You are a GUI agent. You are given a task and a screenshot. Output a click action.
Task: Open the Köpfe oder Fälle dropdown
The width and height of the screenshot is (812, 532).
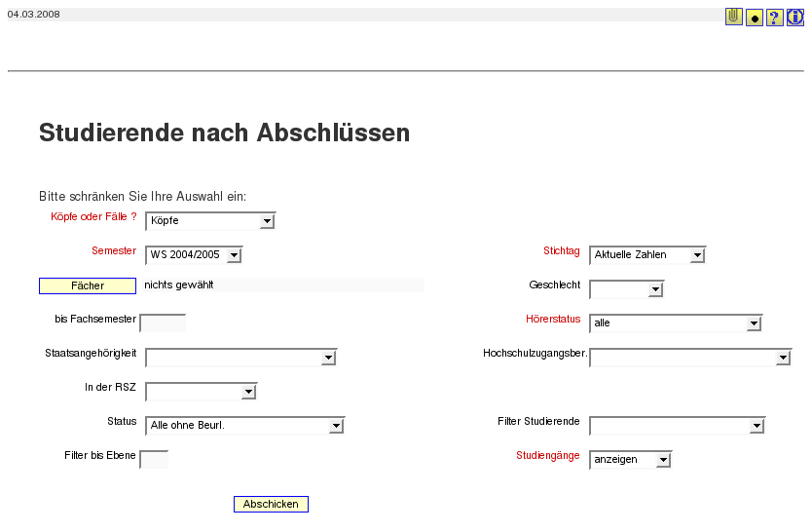coord(210,220)
